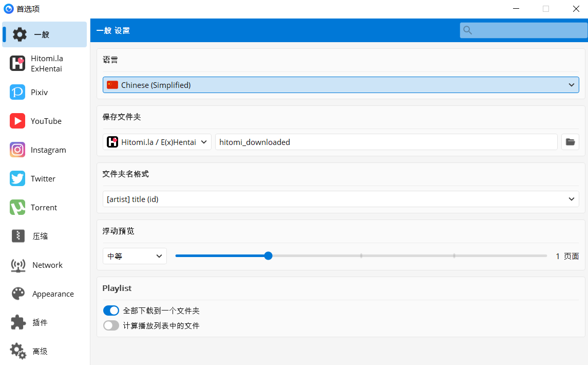Click the Twitter bird icon

[x=17, y=179]
